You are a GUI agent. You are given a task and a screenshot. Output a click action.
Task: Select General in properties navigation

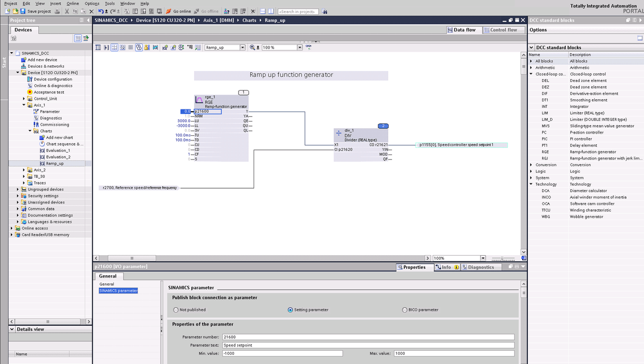[x=107, y=284]
